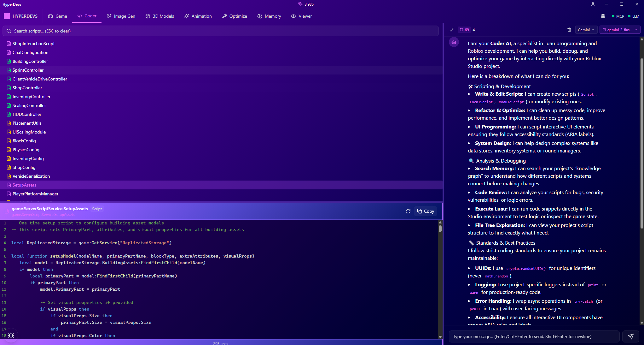Collapse the chat panel
Image resolution: width=644 pixels, height=345 pixels.
[x=452, y=30]
